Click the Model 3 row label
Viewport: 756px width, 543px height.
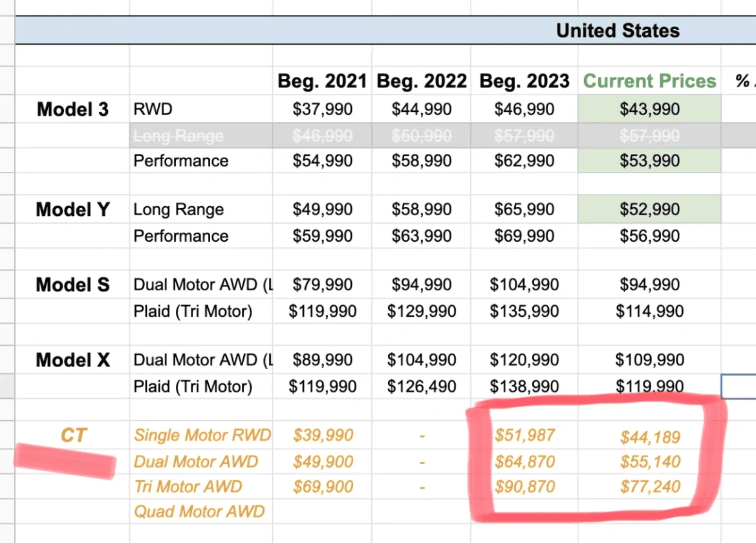click(x=73, y=109)
